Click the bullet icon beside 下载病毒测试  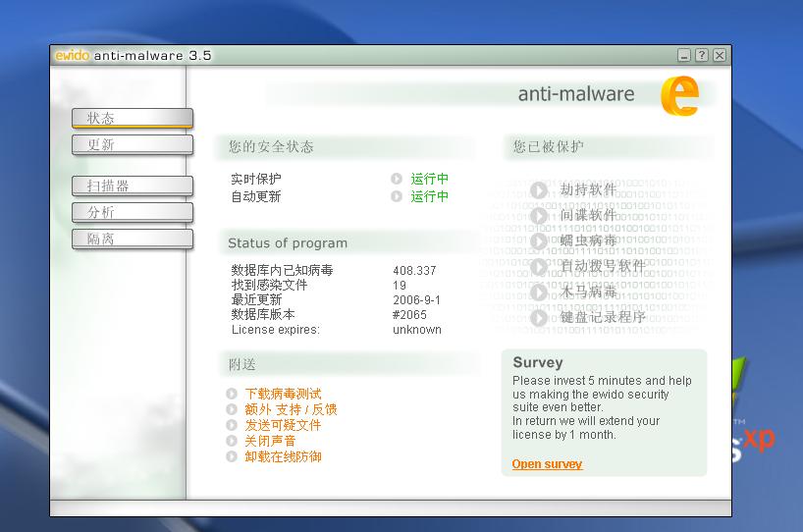click(x=232, y=394)
